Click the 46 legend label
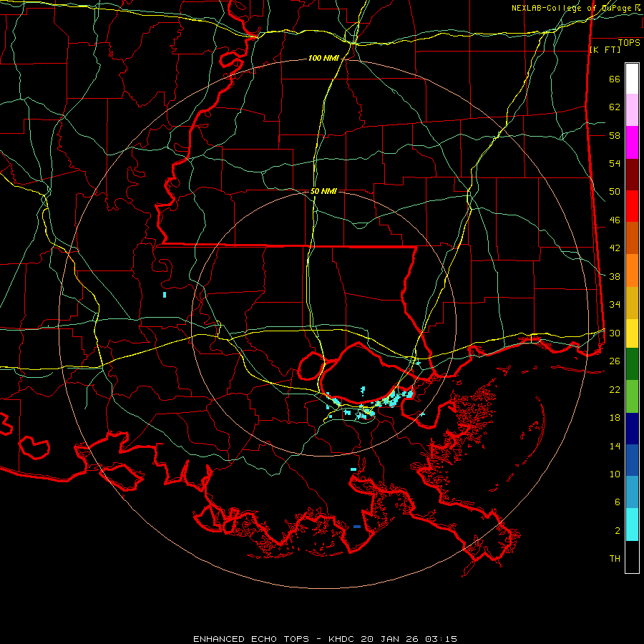644x644 pixels. 615,220
